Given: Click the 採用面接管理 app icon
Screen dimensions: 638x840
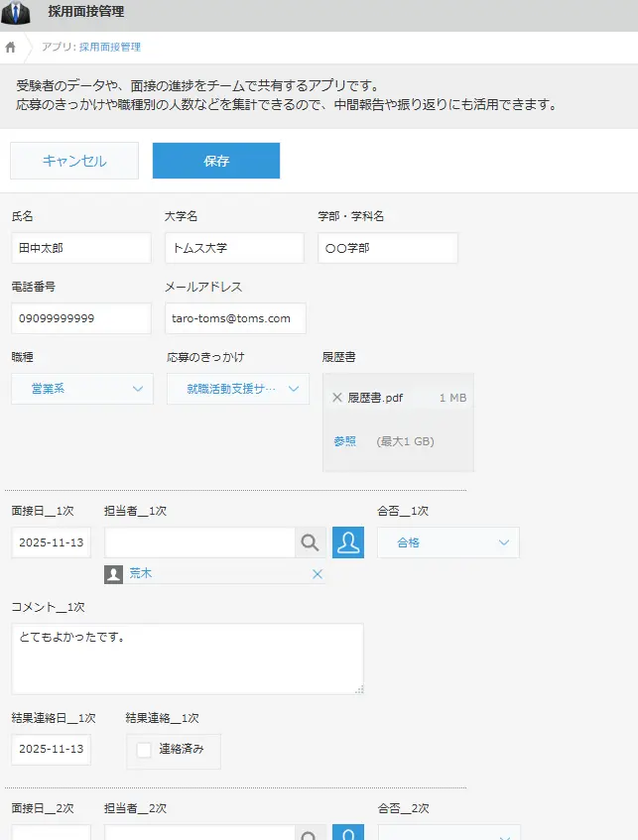Looking at the screenshot, I should click(x=16, y=13).
